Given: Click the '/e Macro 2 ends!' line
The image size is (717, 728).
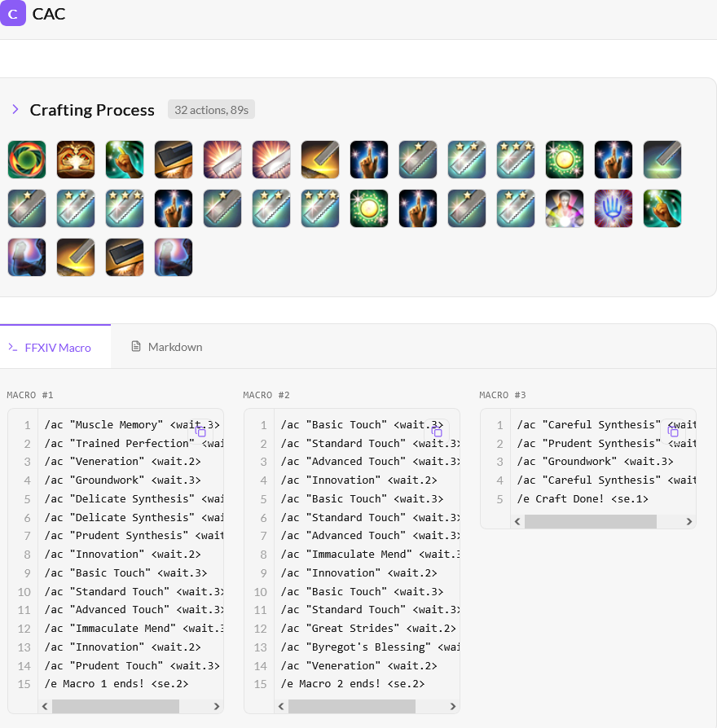Looking at the screenshot, I should point(352,683).
